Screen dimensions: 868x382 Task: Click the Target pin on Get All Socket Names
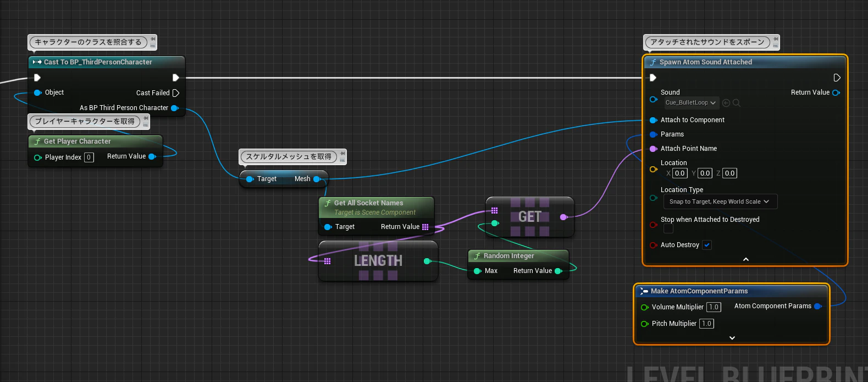click(x=328, y=227)
